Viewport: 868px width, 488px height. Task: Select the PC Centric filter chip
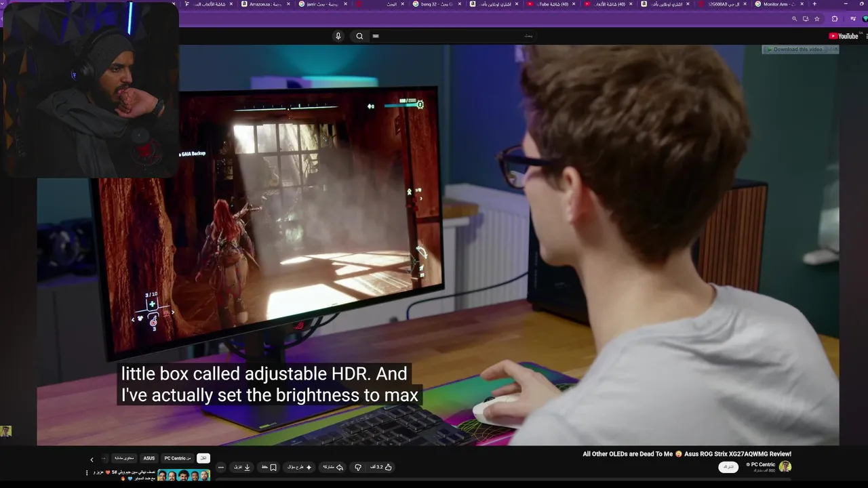[x=178, y=458]
